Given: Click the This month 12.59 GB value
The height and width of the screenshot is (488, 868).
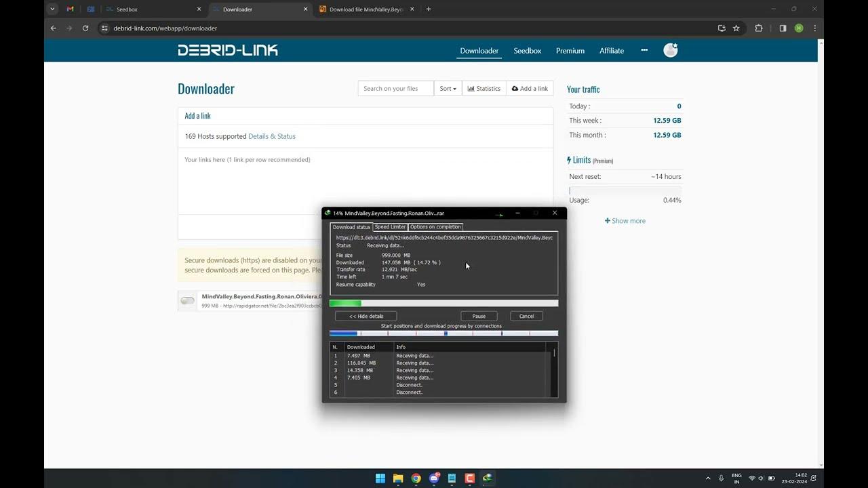Looking at the screenshot, I should coord(667,135).
